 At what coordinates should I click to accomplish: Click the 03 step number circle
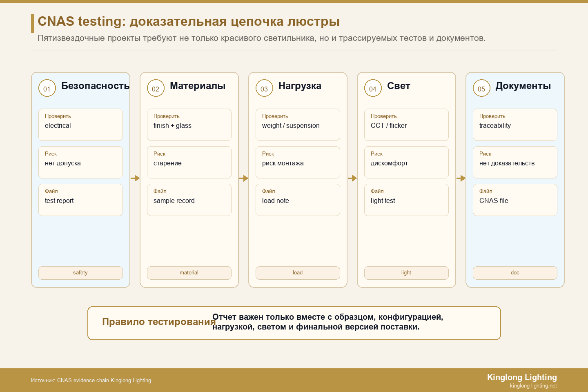point(264,88)
